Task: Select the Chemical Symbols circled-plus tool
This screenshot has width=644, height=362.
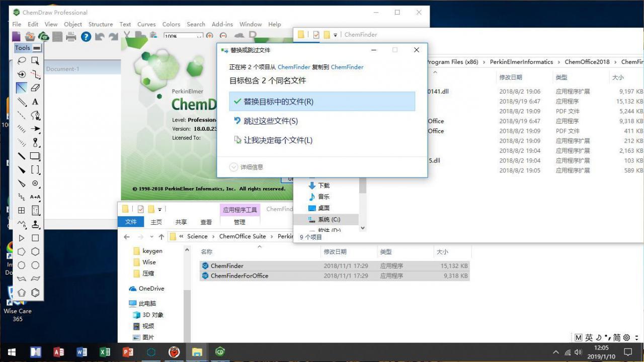Action: click(x=35, y=183)
